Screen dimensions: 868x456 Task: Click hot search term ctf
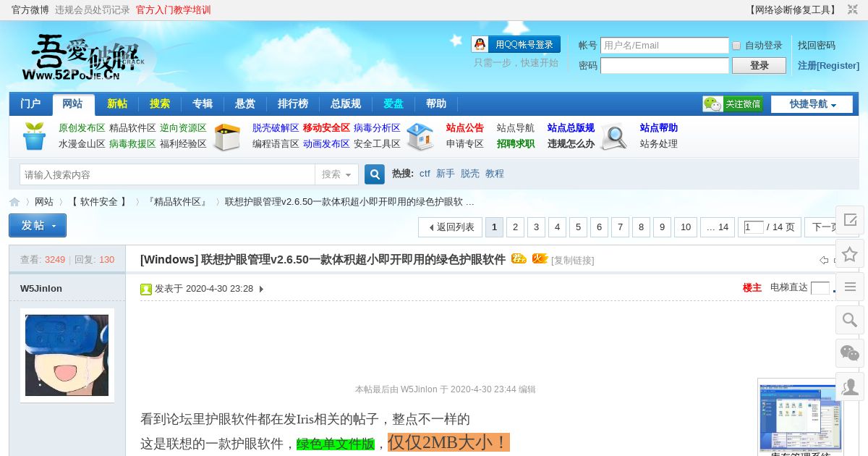425,174
